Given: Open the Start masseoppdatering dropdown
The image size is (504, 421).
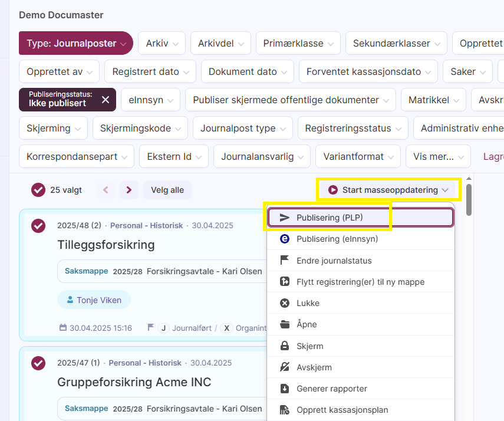Looking at the screenshot, I should 388,190.
